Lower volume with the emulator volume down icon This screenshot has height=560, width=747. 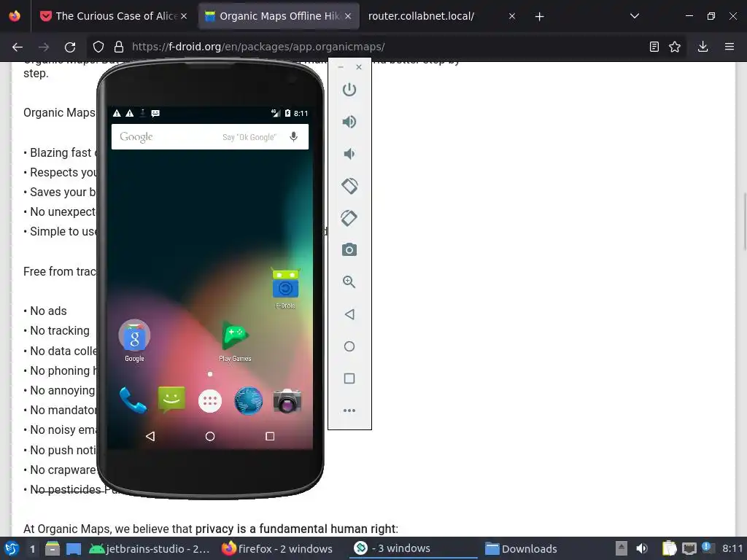[x=349, y=154]
